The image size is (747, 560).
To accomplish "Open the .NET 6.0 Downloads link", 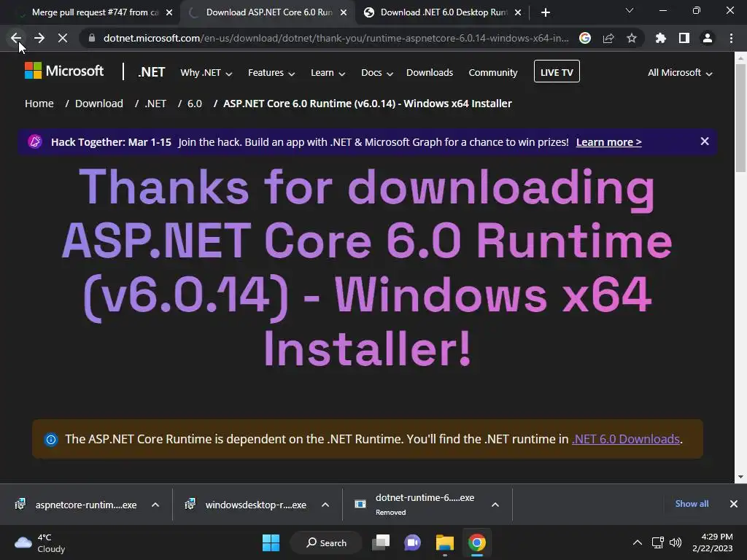I will tap(625, 439).
